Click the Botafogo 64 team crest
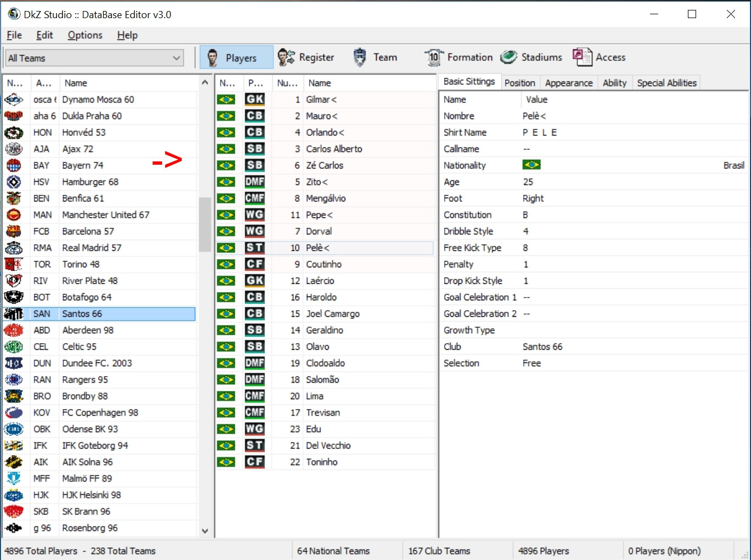The height and width of the screenshot is (560, 751). pyautogui.click(x=14, y=297)
